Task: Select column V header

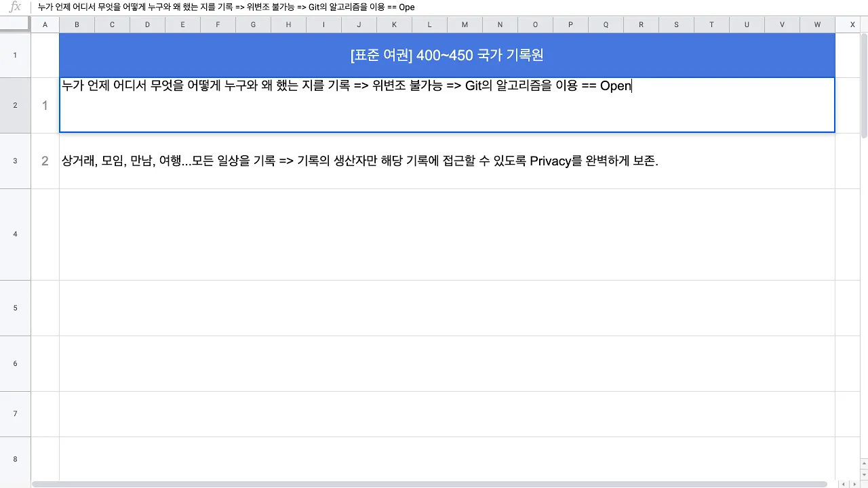Action: coord(782,24)
